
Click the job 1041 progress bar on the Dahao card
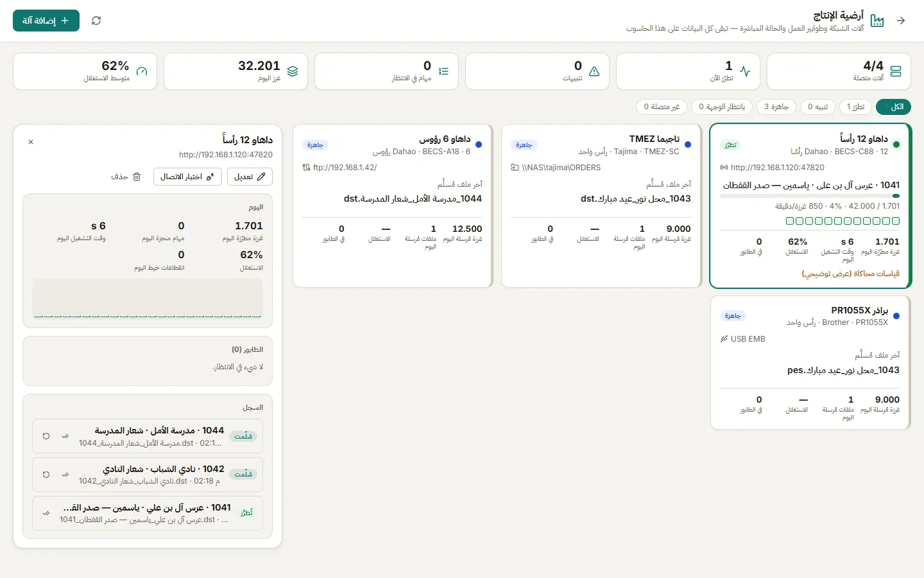(x=810, y=196)
